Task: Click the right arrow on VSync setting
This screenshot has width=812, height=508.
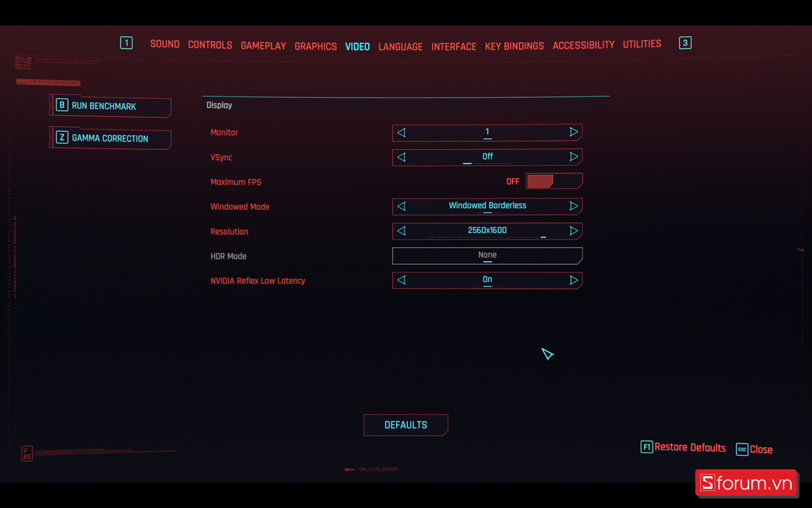Action: [574, 157]
